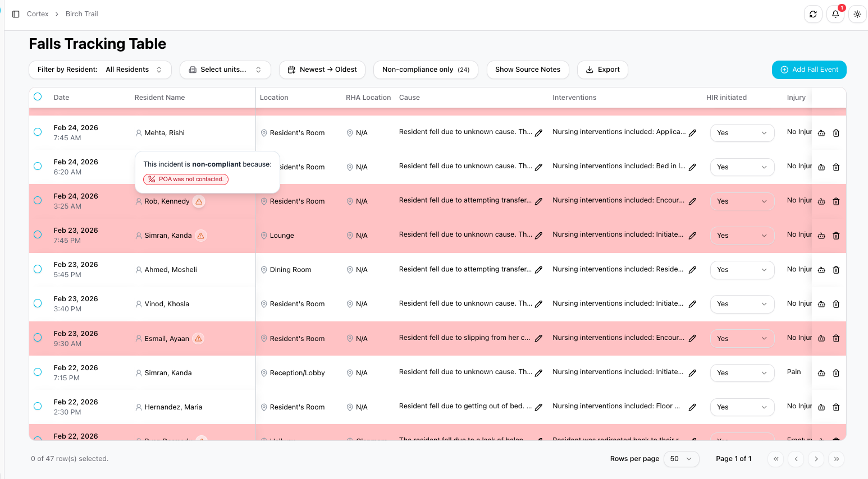Toggle select-all checkbox in table header
Image resolution: width=868 pixels, height=479 pixels.
pyautogui.click(x=38, y=96)
